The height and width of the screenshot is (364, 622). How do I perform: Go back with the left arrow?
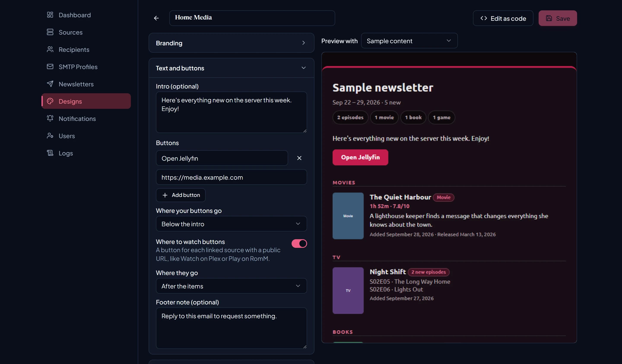[x=156, y=18]
